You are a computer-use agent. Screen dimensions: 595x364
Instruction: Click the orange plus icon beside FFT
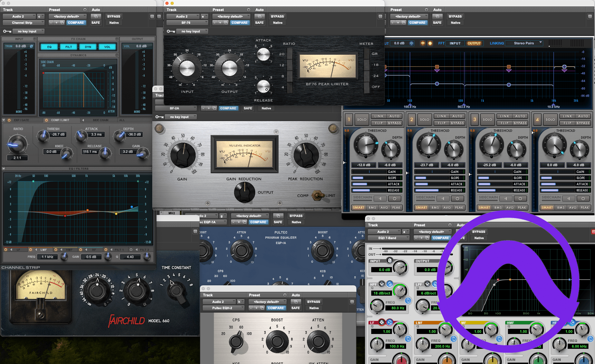(x=422, y=43)
